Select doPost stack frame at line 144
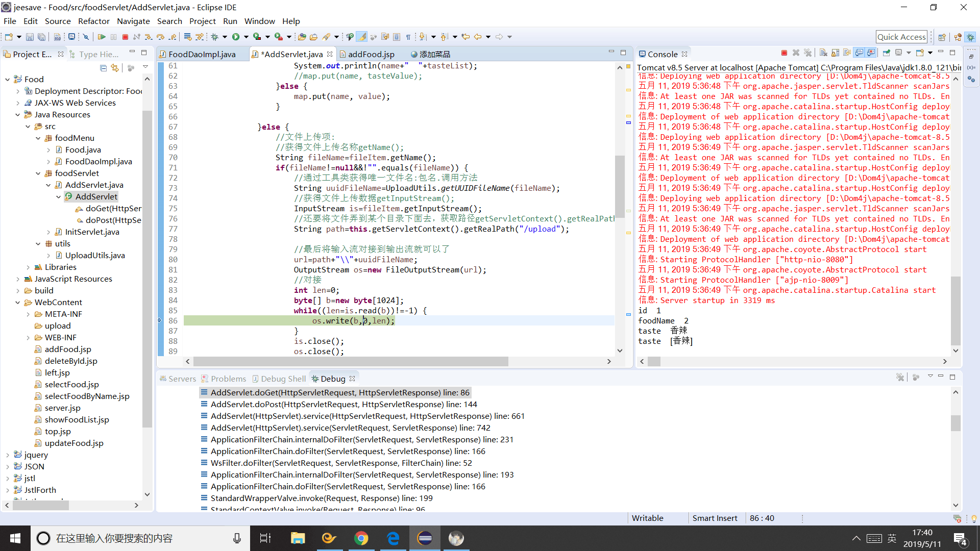This screenshot has height=551, width=980. (x=344, y=405)
